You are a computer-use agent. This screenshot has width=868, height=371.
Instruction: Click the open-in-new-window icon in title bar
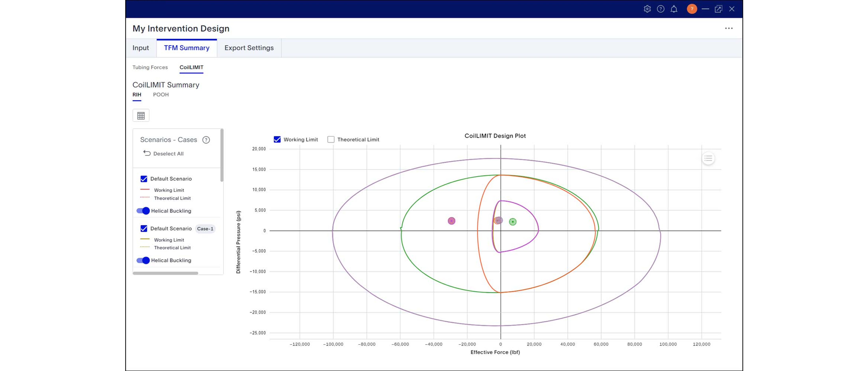point(718,9)
